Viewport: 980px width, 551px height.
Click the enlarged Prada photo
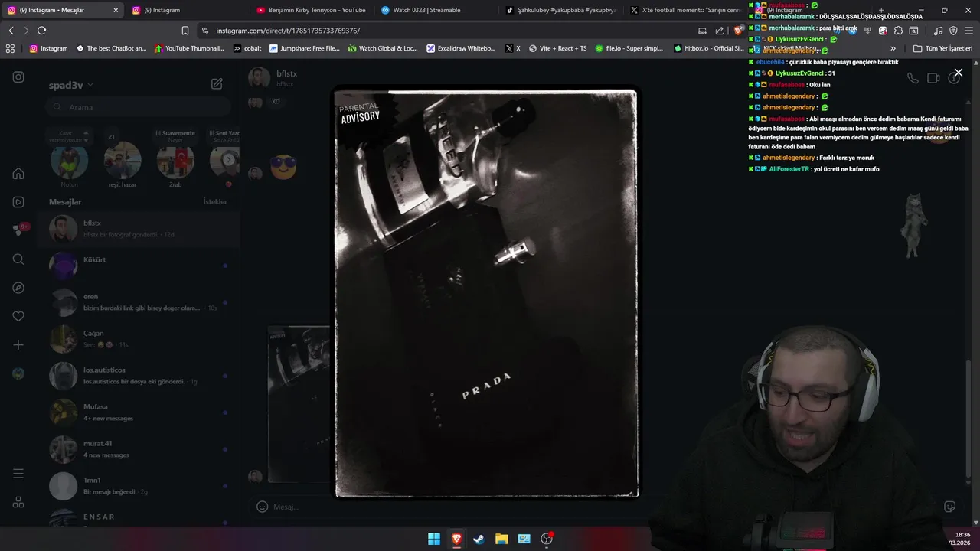[x=486, y=294]
